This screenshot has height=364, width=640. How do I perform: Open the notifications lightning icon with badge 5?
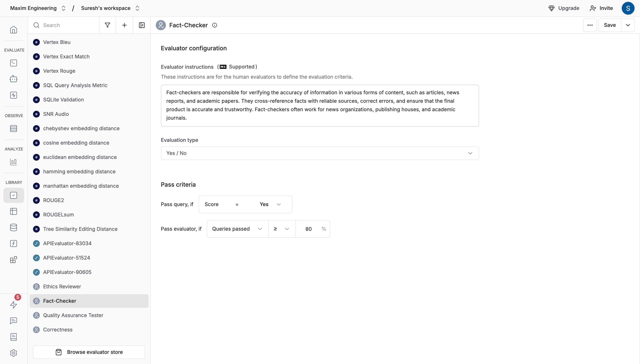(x=13, y=305)
